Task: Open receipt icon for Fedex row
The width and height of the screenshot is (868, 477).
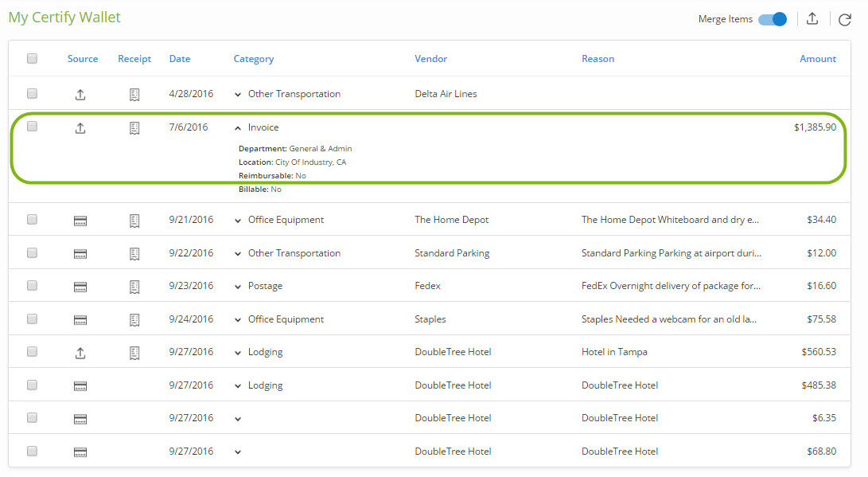Action: click(134, 287)
